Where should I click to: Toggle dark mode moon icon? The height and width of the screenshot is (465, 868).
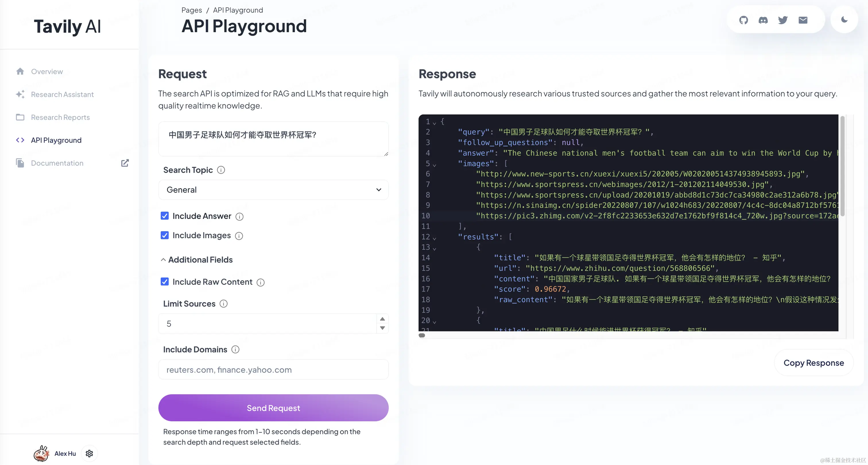[x=844, y=20]
